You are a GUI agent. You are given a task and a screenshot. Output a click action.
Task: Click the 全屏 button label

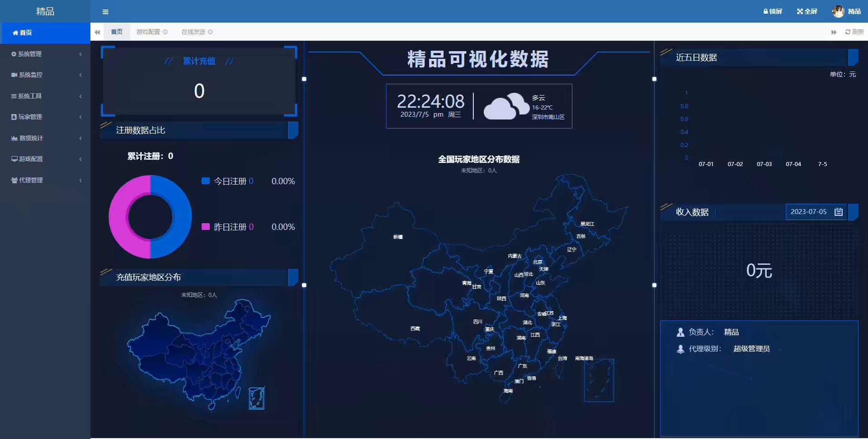click(811, 12)
